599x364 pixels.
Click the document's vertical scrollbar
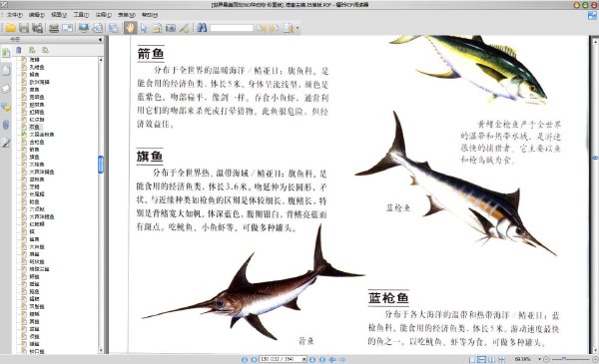pyautogui.click(x=595, y=194)
